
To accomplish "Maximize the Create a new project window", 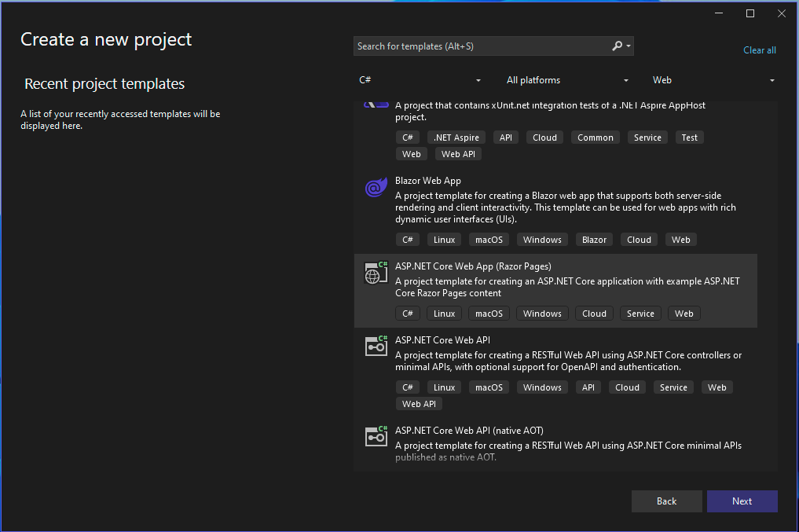I will point(750,13).
